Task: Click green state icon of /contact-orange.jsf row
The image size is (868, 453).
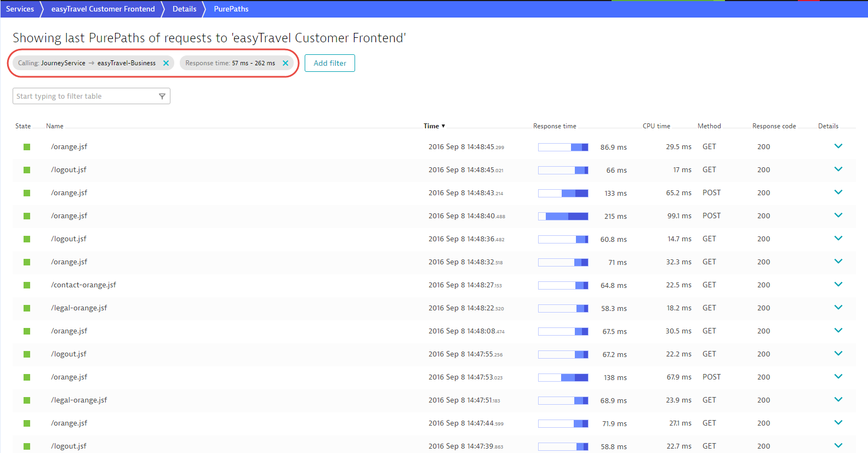Action: (x=27, y=285)
